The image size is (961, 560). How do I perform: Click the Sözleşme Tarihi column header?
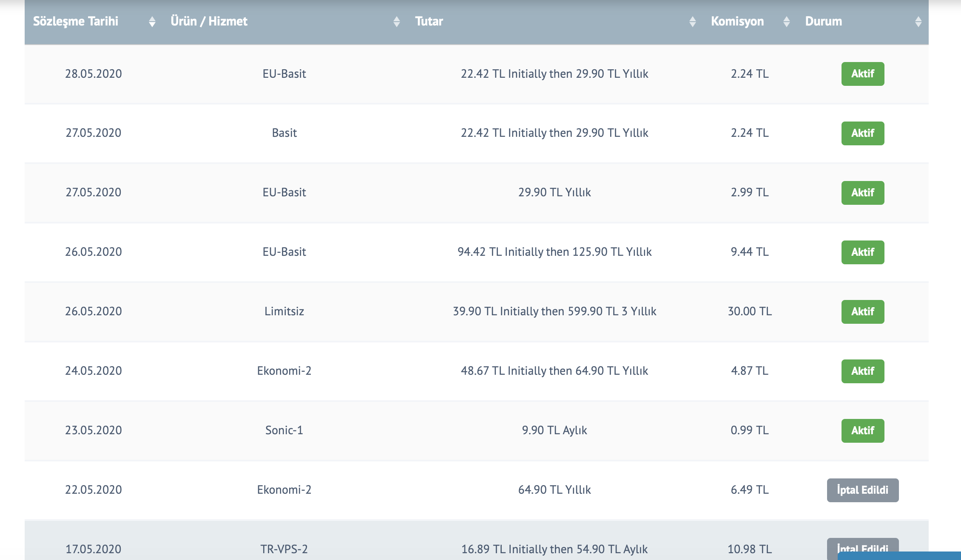tap(76, 21)
